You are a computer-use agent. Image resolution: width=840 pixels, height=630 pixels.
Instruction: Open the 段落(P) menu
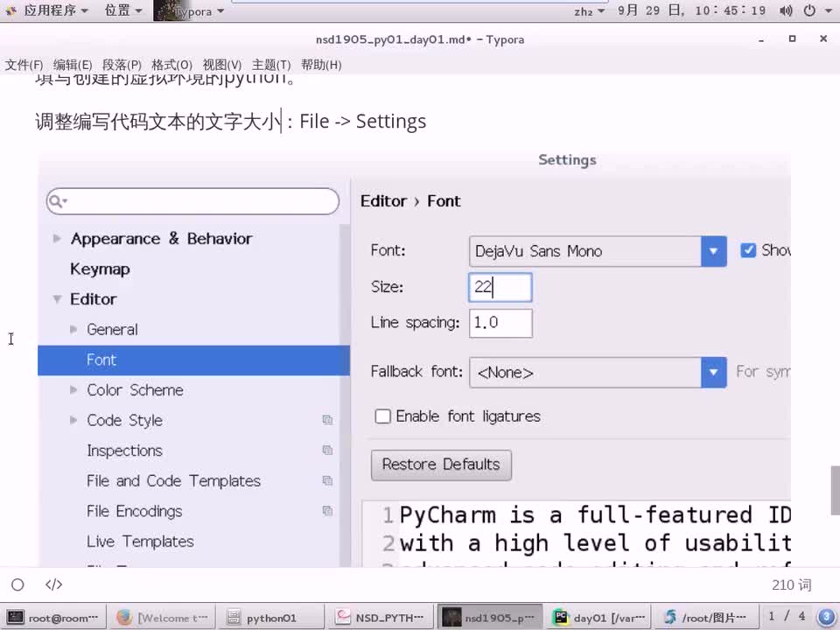122,65
